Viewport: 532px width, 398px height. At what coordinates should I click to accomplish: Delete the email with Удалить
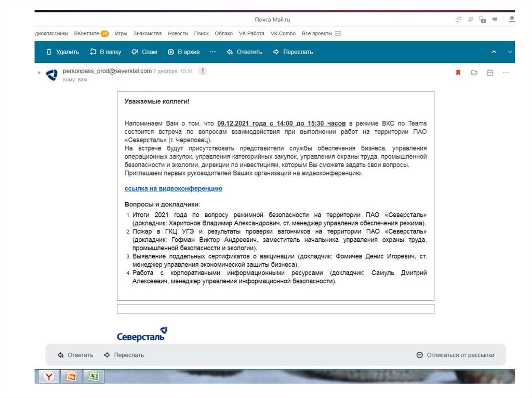coord(62,52)
